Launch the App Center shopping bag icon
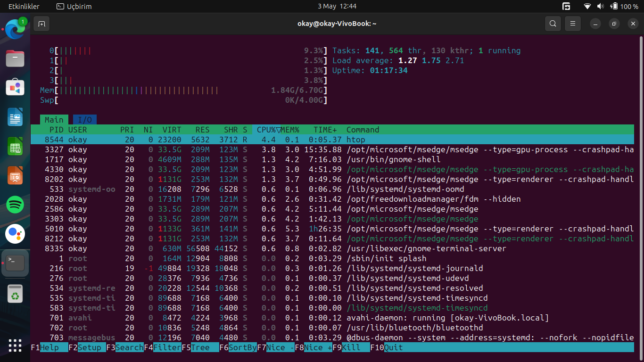The height and width of the screenshot is (362, 644). point(15,87)
